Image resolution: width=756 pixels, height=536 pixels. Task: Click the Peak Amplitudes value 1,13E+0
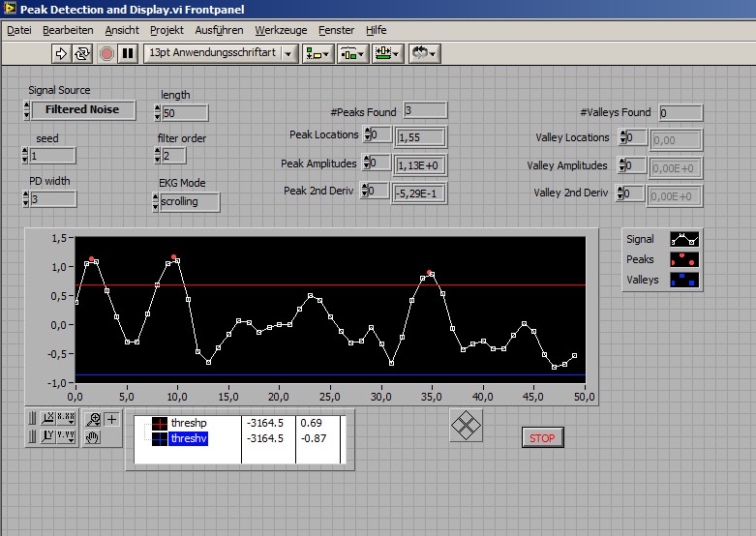coord(420,165)
